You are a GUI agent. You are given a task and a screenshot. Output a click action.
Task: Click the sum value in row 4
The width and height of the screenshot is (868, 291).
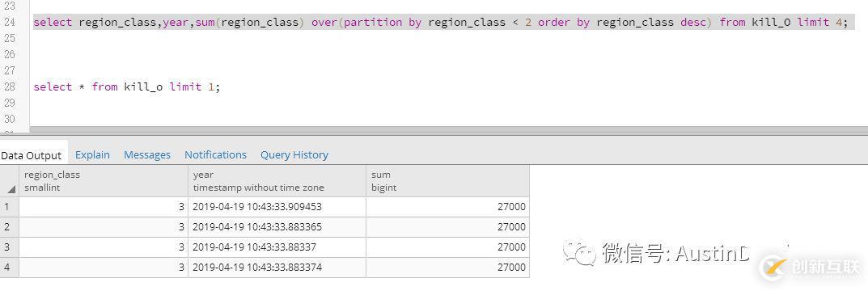point(447,268)
